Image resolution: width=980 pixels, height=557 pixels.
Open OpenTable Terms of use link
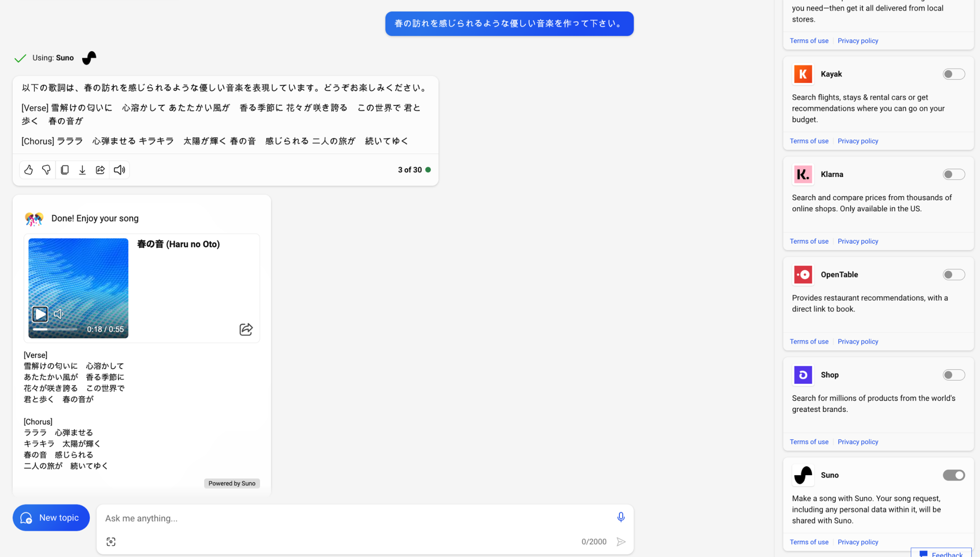(809, 342)
